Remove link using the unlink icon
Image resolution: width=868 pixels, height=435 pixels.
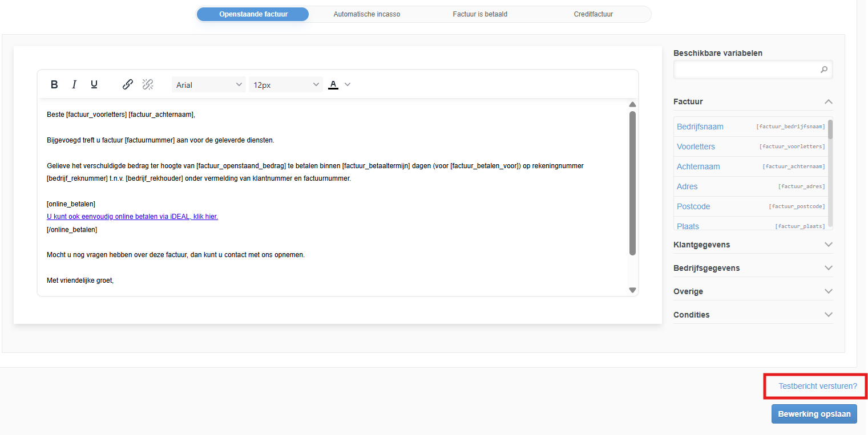[148, 84]
